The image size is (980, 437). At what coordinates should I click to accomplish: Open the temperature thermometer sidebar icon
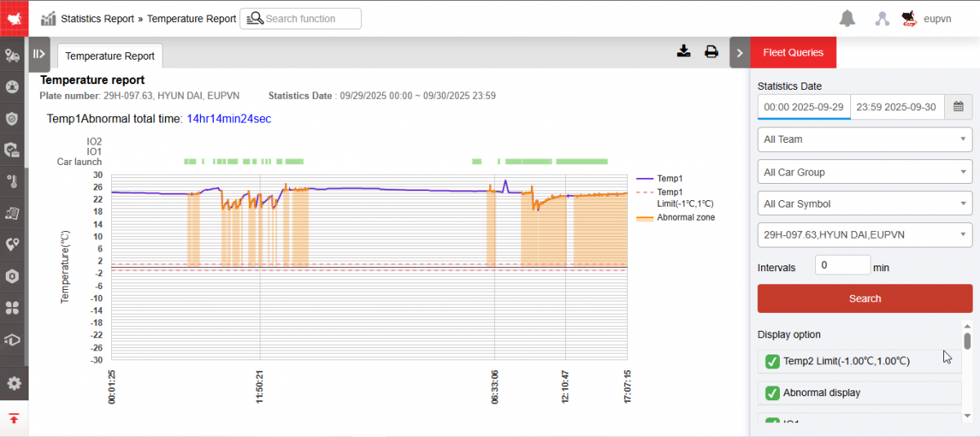pos(12,181)
